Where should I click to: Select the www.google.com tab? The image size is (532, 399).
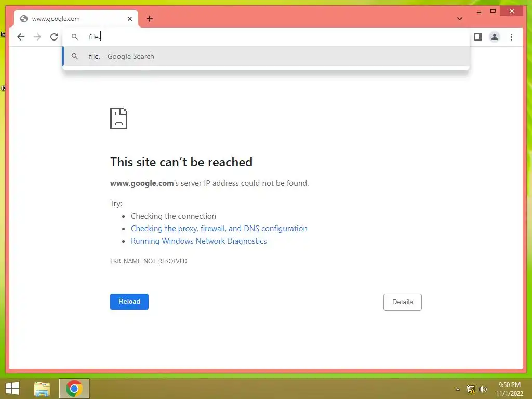[76, 19]
